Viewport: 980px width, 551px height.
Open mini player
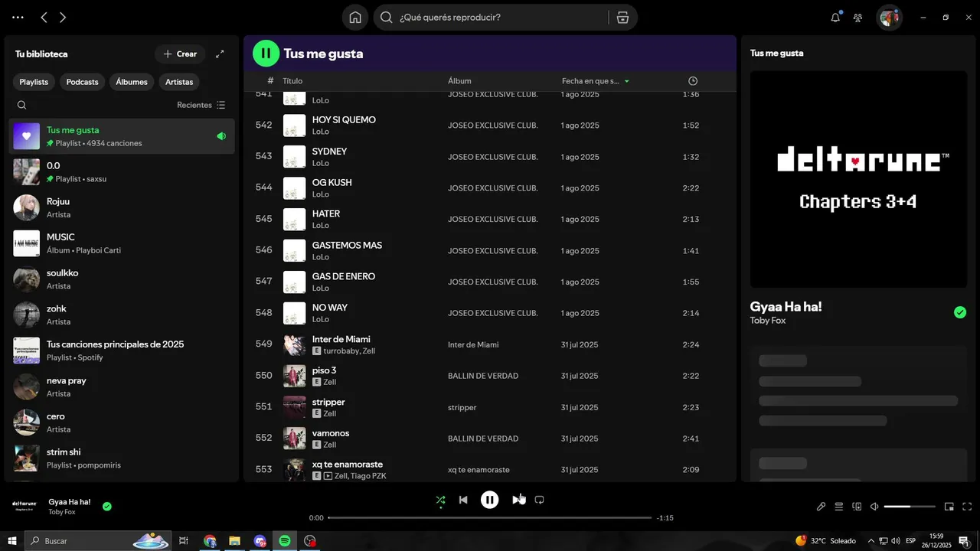(949, 507)
